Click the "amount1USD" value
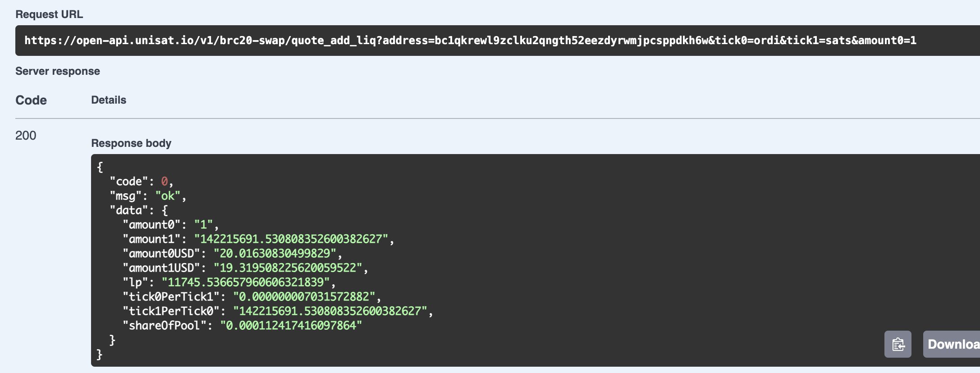The width and height of the screenshot is (980, 373). [x=288, y=268]
